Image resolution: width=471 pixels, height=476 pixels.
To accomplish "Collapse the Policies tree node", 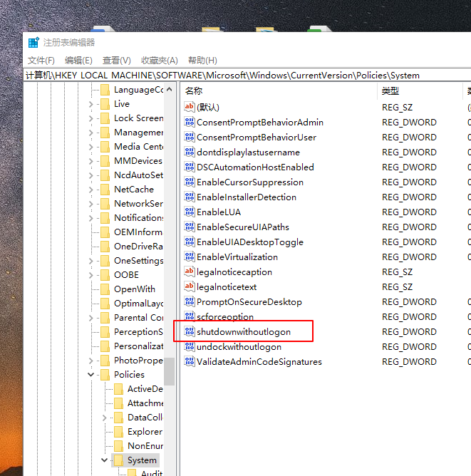I will point(91,375).
